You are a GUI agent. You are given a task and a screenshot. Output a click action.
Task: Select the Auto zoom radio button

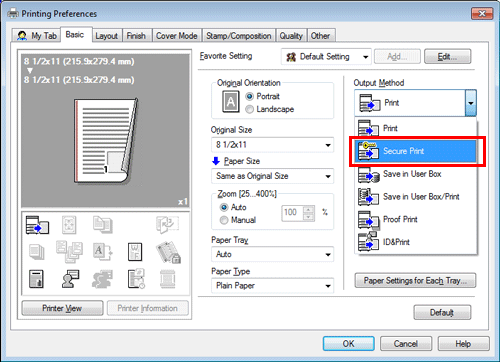tap(224, 207)
